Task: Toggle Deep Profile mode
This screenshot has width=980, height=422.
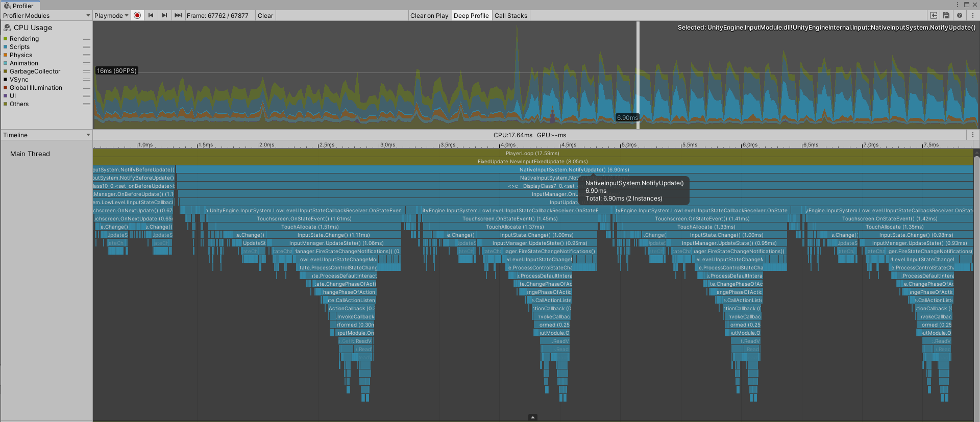Action: [471, 15]
